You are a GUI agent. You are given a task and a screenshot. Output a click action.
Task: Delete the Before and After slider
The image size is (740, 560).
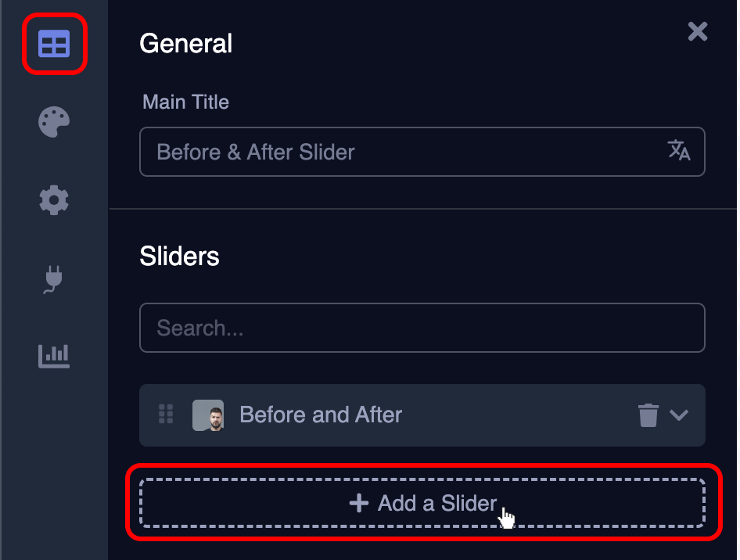pyautogui.click(x=646, y=415)
